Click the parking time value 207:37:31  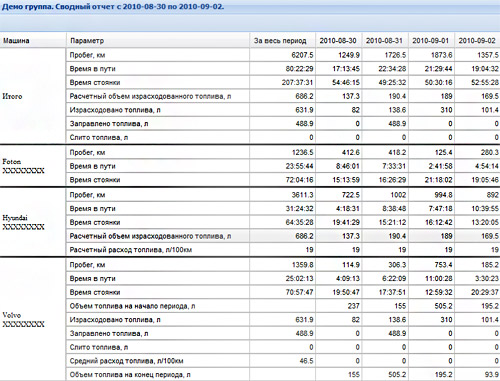(297, 83)
